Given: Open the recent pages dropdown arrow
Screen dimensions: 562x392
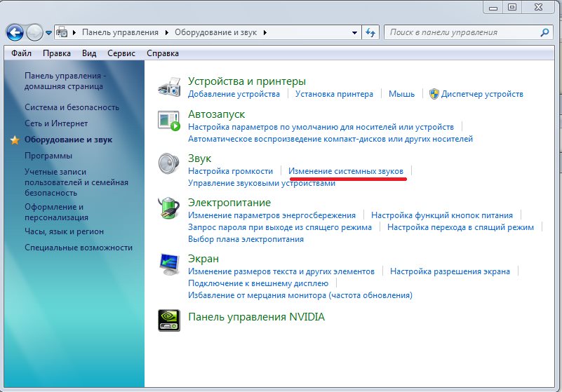Looking at the screenshot, I should click(x=48, y=32).
